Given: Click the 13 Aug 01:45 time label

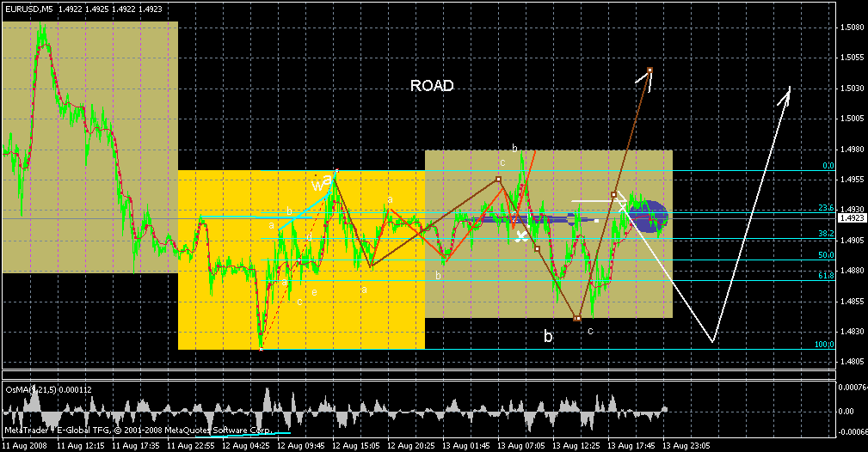Looking at the screenshot, I should 466,445.
